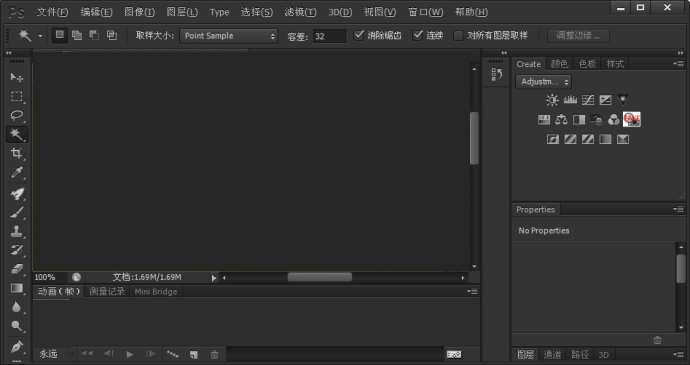690x365 pixels.
Task: Click the trash icon in Properties panel
Action: (657, 340)
